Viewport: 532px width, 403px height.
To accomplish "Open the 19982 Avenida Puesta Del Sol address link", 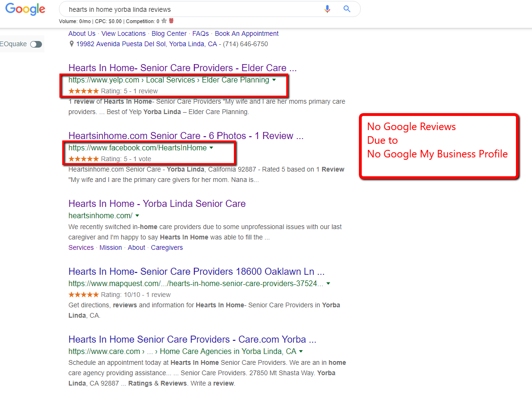I will click(147, 44).
